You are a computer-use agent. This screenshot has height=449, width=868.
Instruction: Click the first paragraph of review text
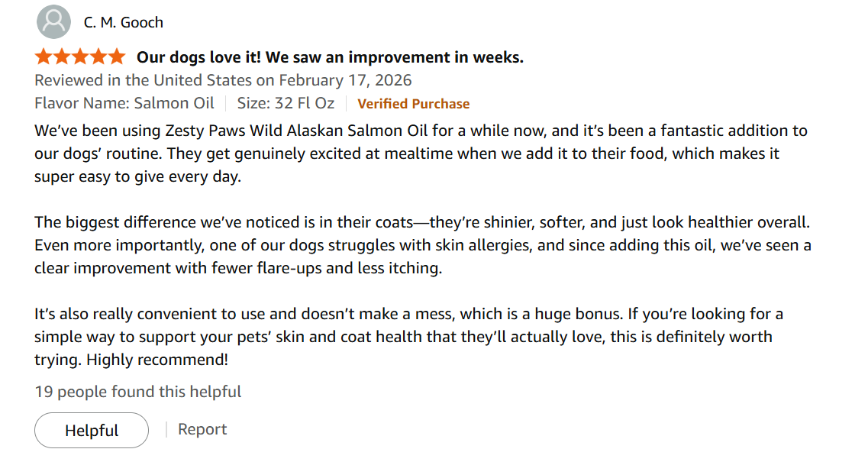(420, 153)
